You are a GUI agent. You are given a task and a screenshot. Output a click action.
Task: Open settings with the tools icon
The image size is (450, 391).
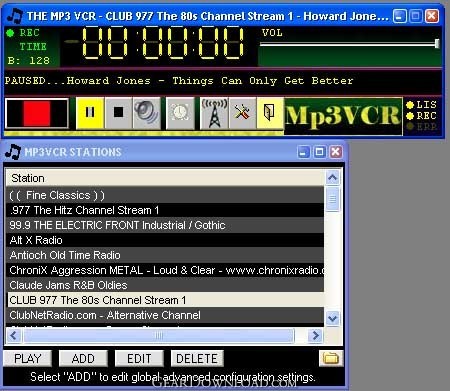coord(242,113)
